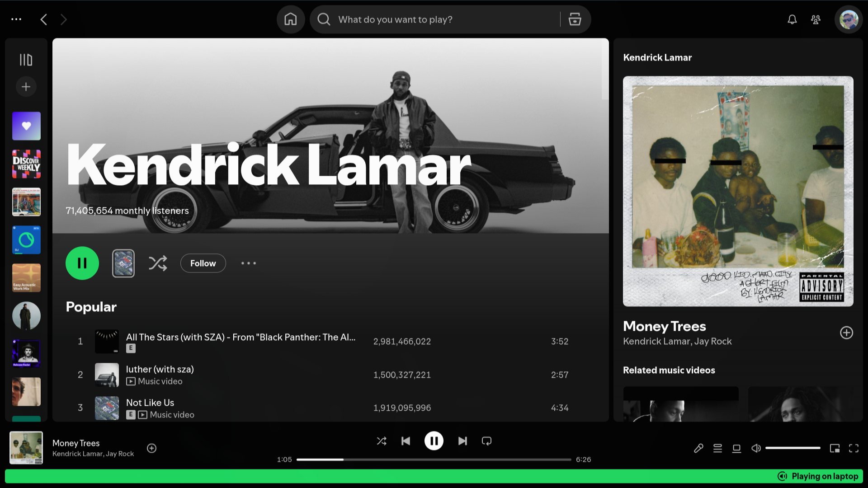Image resolution: width=868 pixels, height=488 pixels.
Task: Toggle repeat in the player controls
Action: point(486,441)
